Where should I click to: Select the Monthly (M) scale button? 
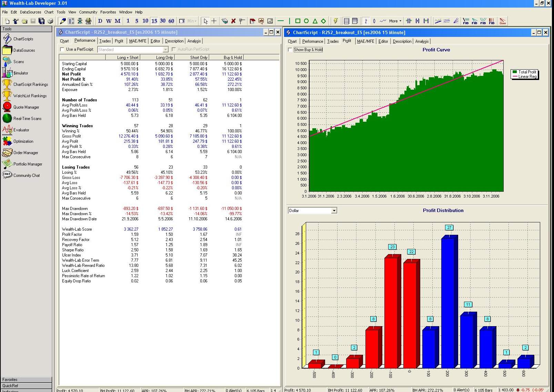118,21
